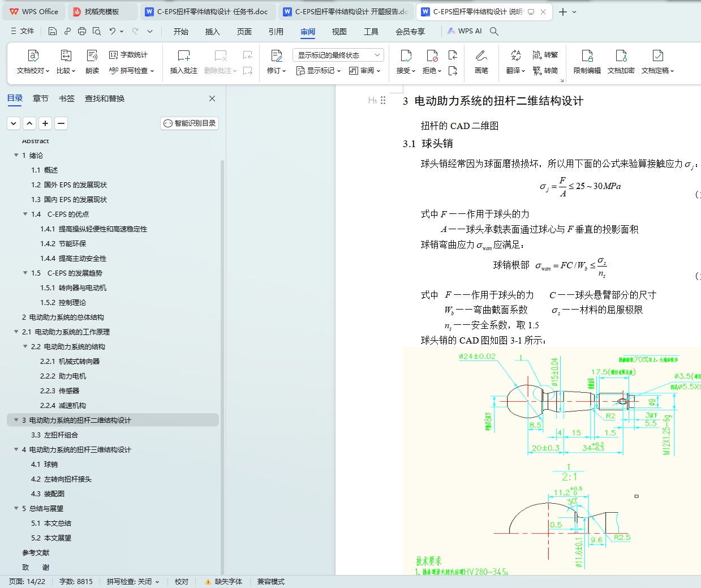Image resolution: width=701 pixels, height=588 pixels.
Task: Jump to 2.2.3 传感器 heading
Action: tap(59, 390)
